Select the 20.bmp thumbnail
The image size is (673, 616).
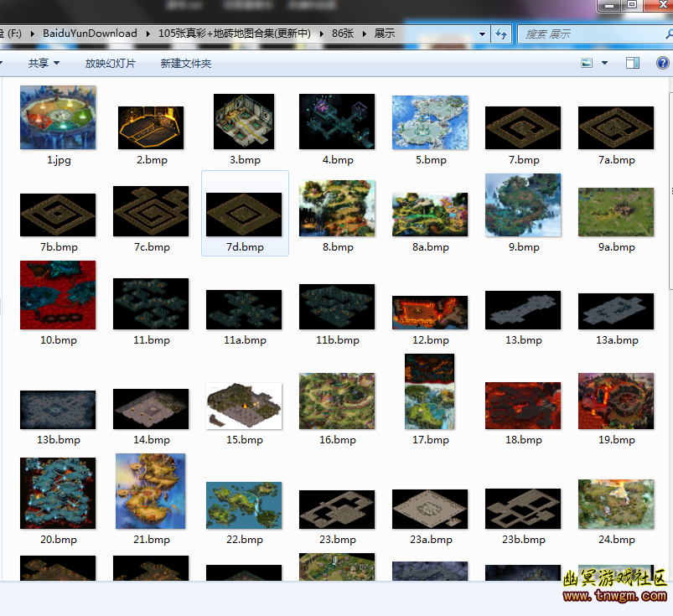[x=58, y=493]
